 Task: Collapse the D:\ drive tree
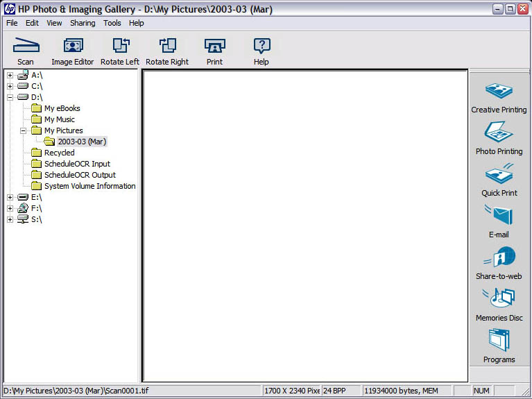coord(10,97)
